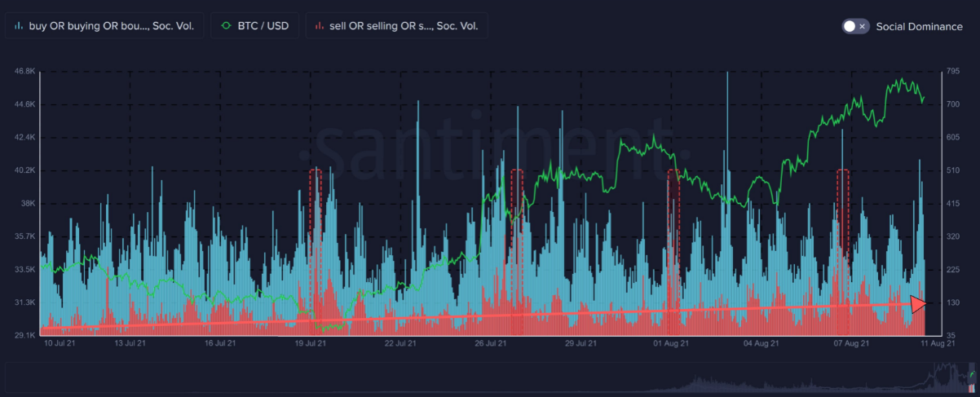980x397 pixels.
Task: Click the 48.8K price axis label
Action: (24, 72)
